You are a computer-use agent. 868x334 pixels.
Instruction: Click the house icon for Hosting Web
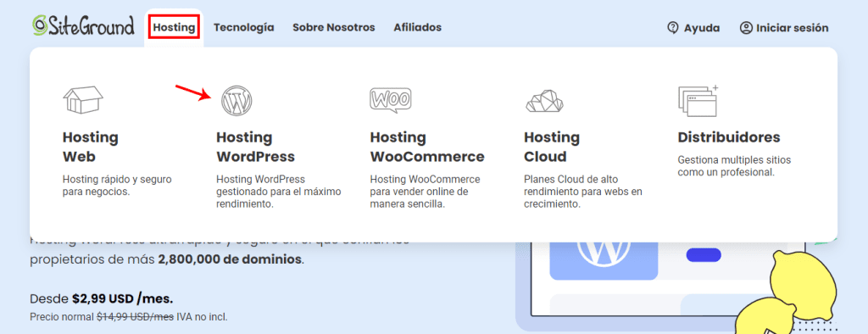tap(83, 100)
